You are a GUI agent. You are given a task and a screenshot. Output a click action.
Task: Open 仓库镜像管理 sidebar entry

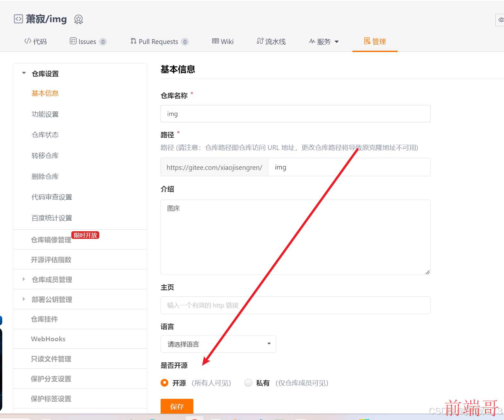[x=51, y=240]
